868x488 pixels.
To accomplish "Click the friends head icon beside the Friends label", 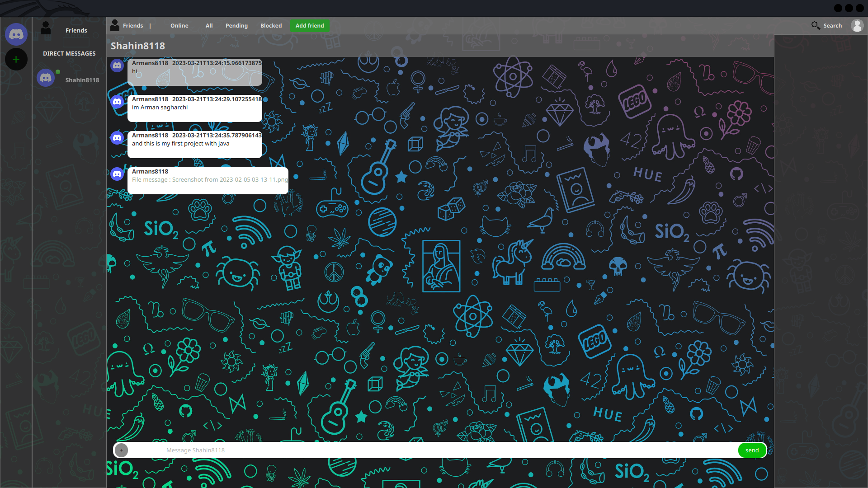I will point(114,25).
